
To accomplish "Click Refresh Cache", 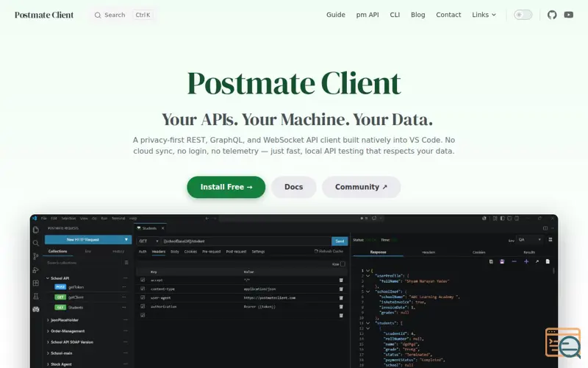I will 329,251.
